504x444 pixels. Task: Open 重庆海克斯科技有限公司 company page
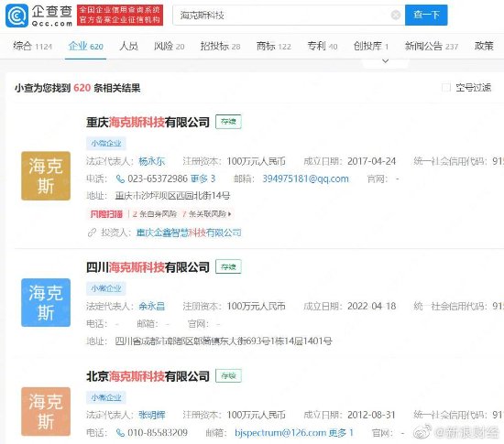point(148,123)
